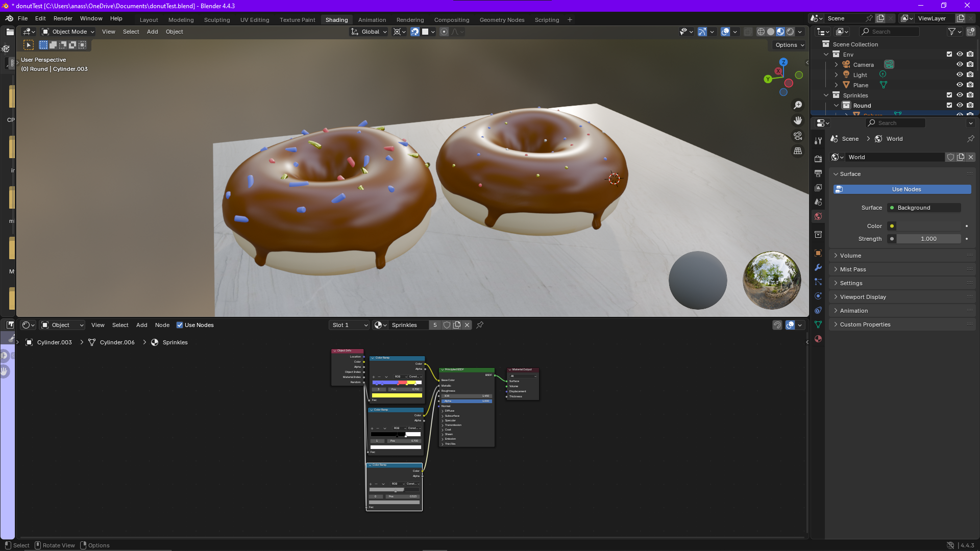Select solid viewport shading
This screenshot has width=980, height=551.
click(771, 32)
